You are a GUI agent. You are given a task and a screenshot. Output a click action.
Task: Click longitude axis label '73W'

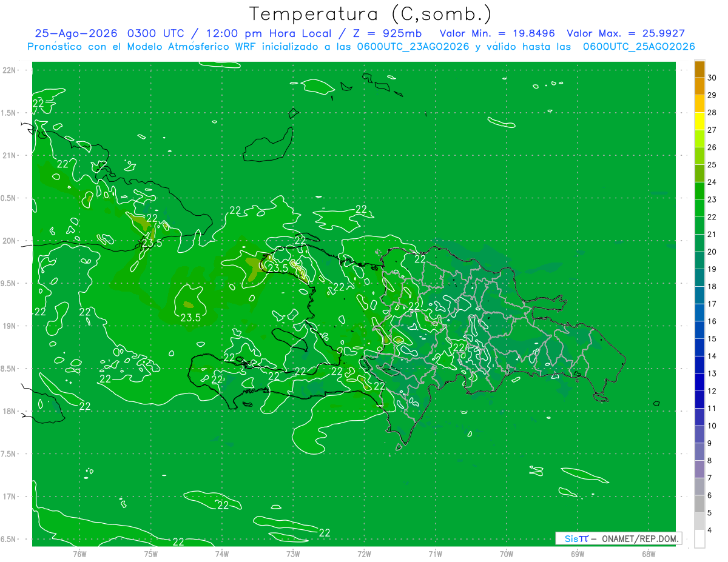click(292, 554)
